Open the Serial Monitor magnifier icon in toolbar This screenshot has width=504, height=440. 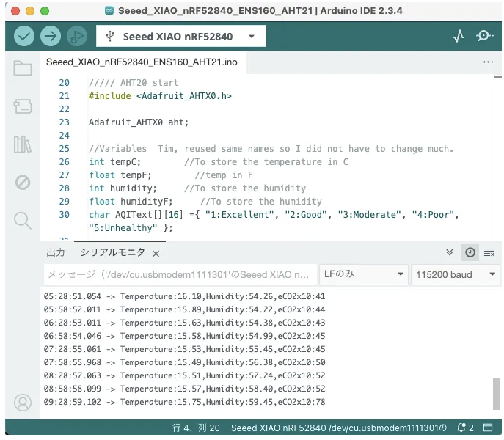(x=484, y=36)
